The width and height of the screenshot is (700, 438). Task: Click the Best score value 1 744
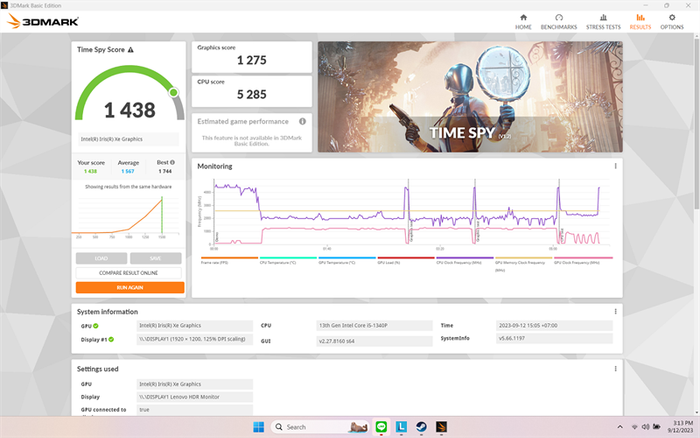pos(165,171)
